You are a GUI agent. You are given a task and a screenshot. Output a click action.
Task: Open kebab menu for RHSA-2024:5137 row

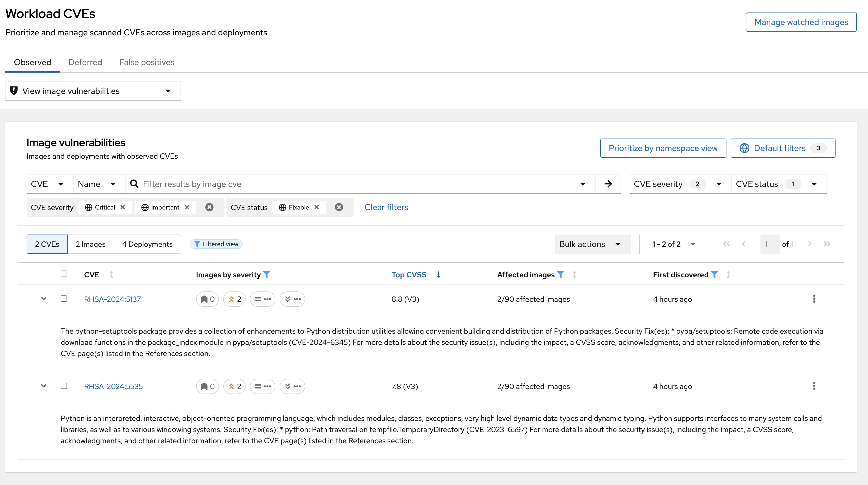[814, 299]
